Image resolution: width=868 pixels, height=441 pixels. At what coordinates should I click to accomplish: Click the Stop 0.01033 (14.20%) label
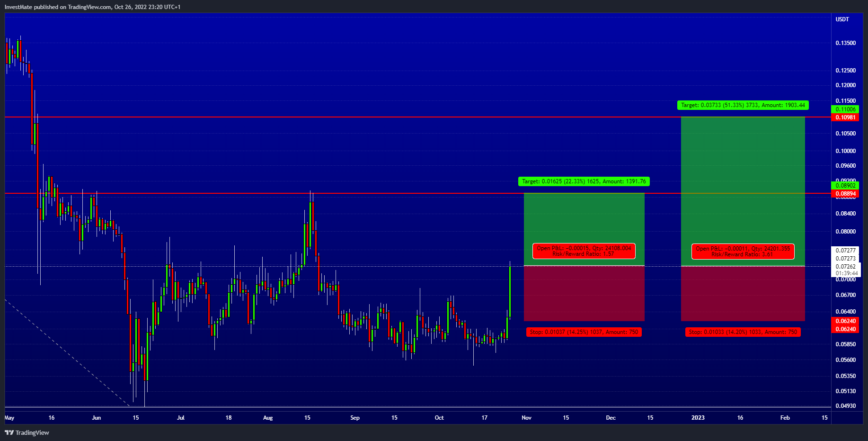click(743, 332)
